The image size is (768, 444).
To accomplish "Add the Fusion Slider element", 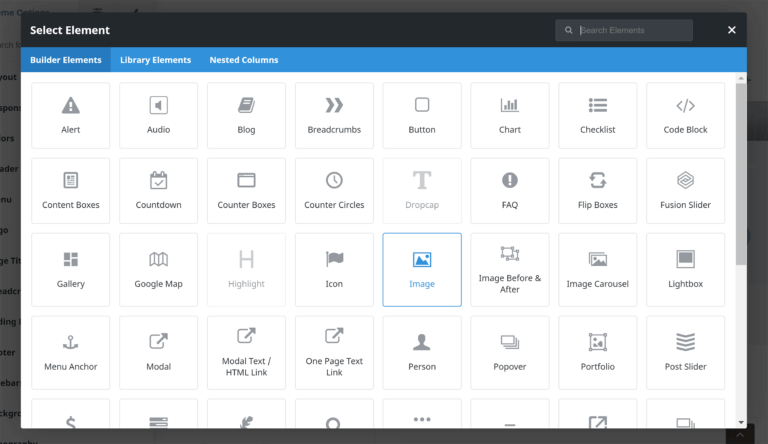I will pyautogui.click(x=685, y=191).
